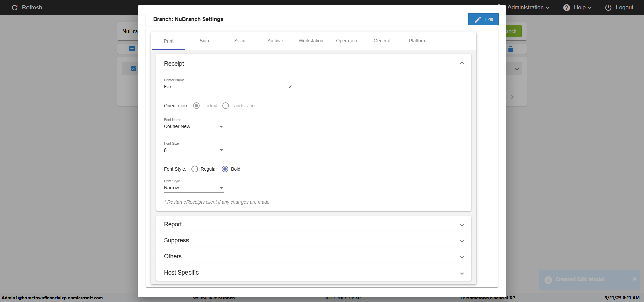Click the green branch button behind dialog

[514, 31]
